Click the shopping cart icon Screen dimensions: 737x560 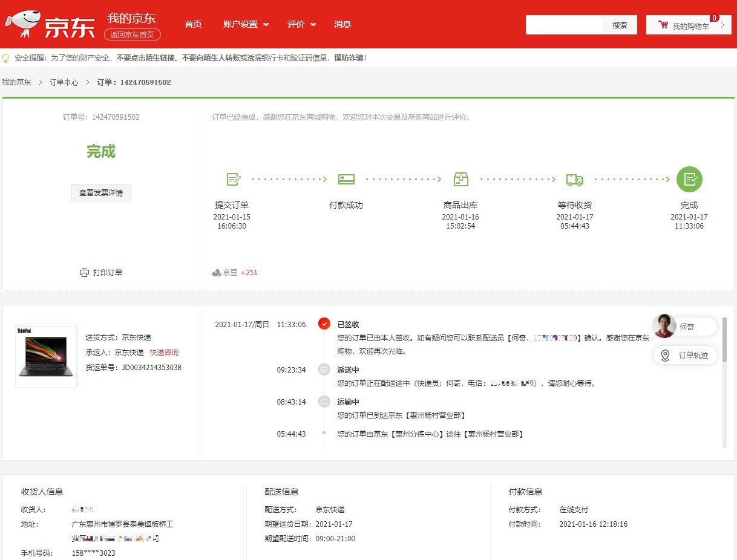coord(663,25)
